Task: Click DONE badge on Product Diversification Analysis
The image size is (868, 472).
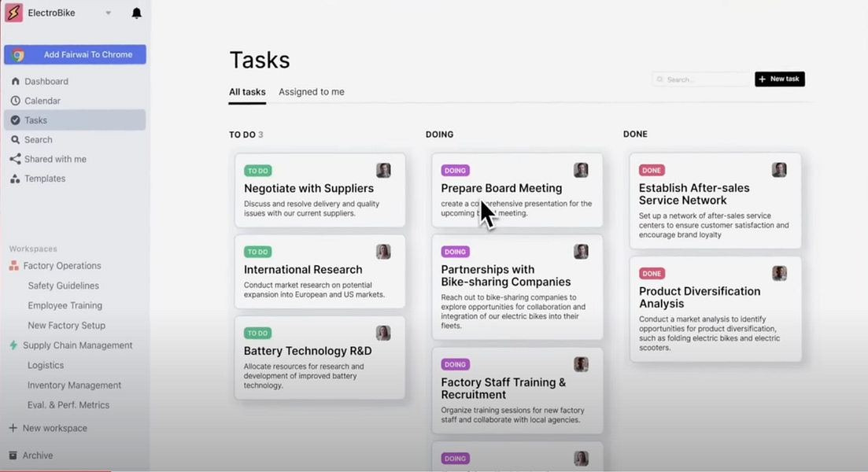Action: (652, 273)
